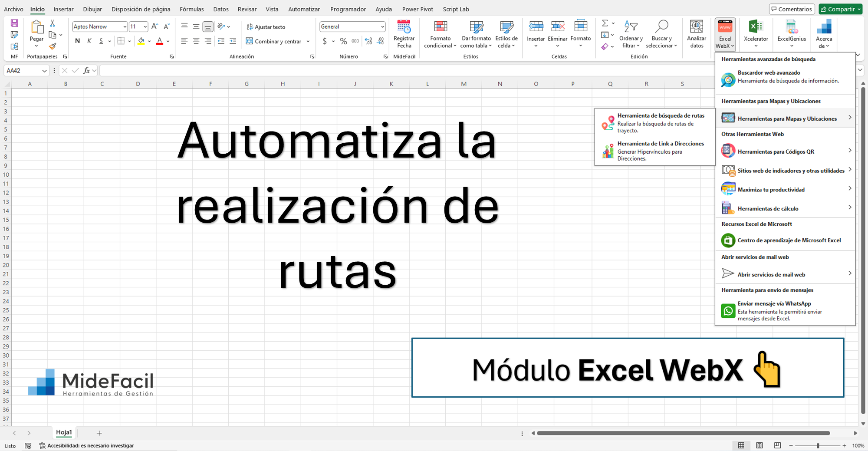This screenshot has height=451, width=868.
Task: Open Centro de aprendizaje de Microsoft Excel
Action: (x=786, y=240)
